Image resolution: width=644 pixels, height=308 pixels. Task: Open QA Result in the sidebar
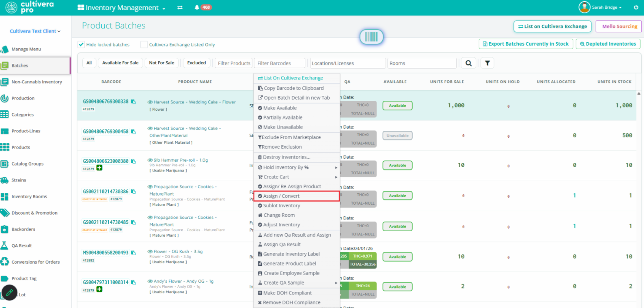tap(22, 245)
